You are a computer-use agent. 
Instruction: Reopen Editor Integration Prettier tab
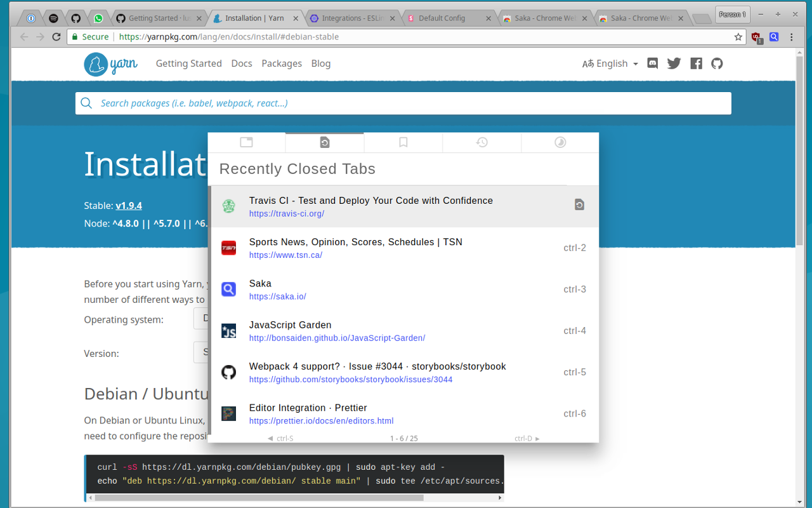point(403,413)
